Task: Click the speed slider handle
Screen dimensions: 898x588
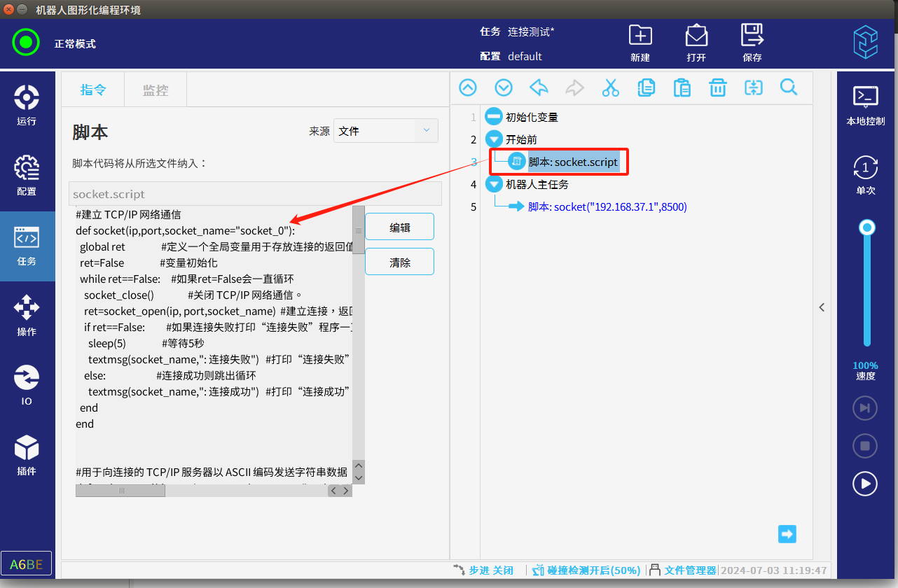Action: click(x=867, y=227)
